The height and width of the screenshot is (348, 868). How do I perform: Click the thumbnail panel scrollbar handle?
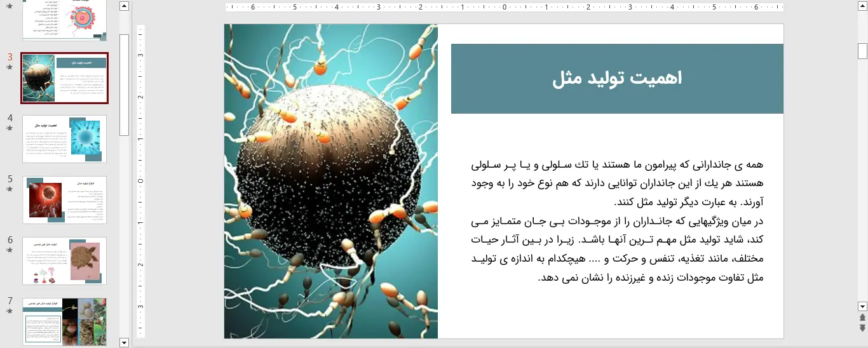tap(124, 84)
